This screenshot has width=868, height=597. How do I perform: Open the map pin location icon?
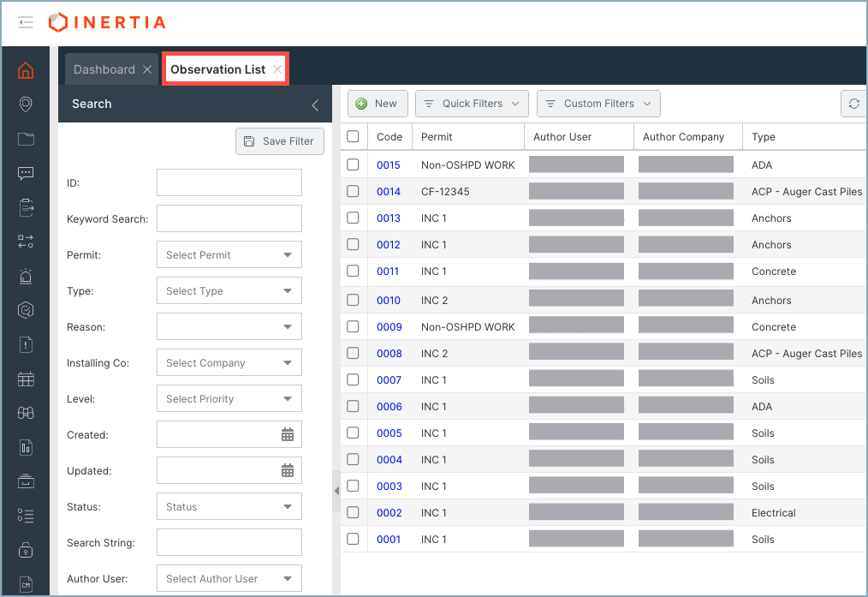[x=26, y=104]
